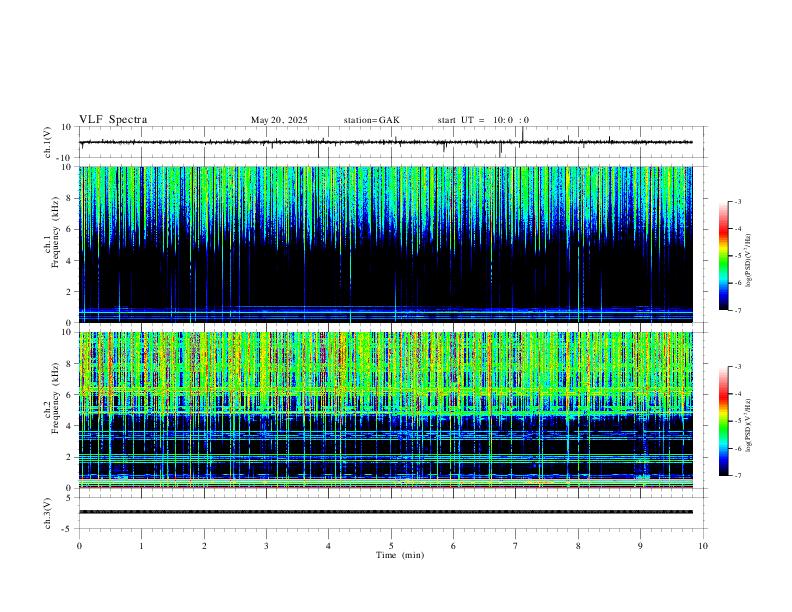Image resolution: width=792 pixels, height=612 pixels.
Task: Click the ch.2 color bar "log(PSD)(V²/Hz)" label
Action: (749, 425)
